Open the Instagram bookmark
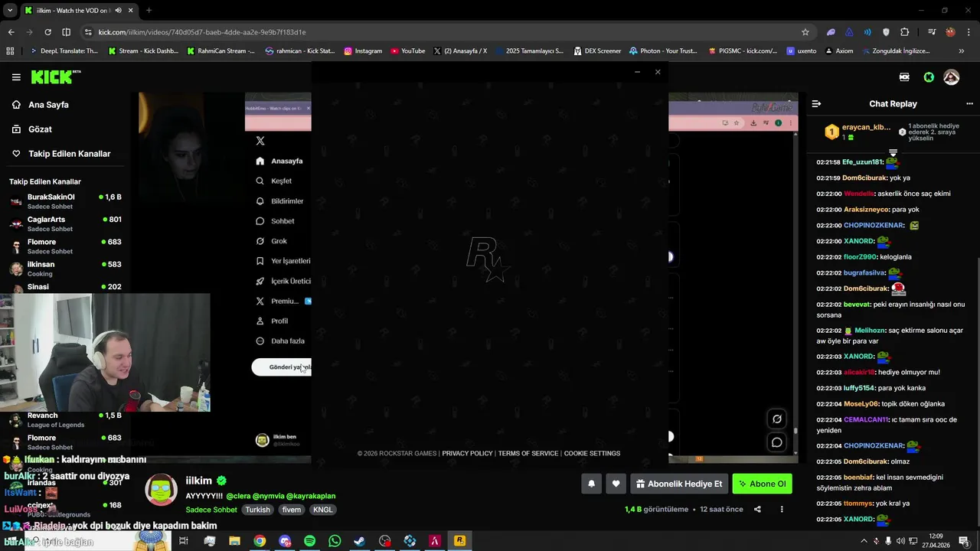This screenshot has height=551, width=980. 363,51
